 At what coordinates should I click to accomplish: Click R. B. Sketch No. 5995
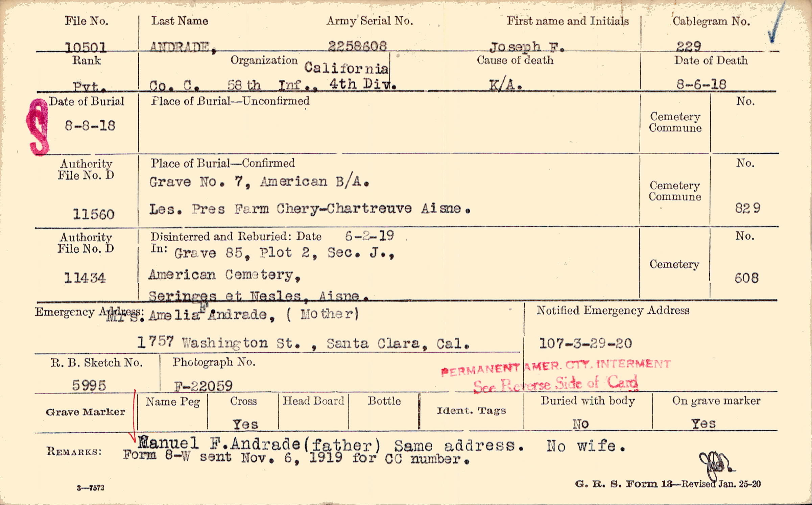pos(89,385)
